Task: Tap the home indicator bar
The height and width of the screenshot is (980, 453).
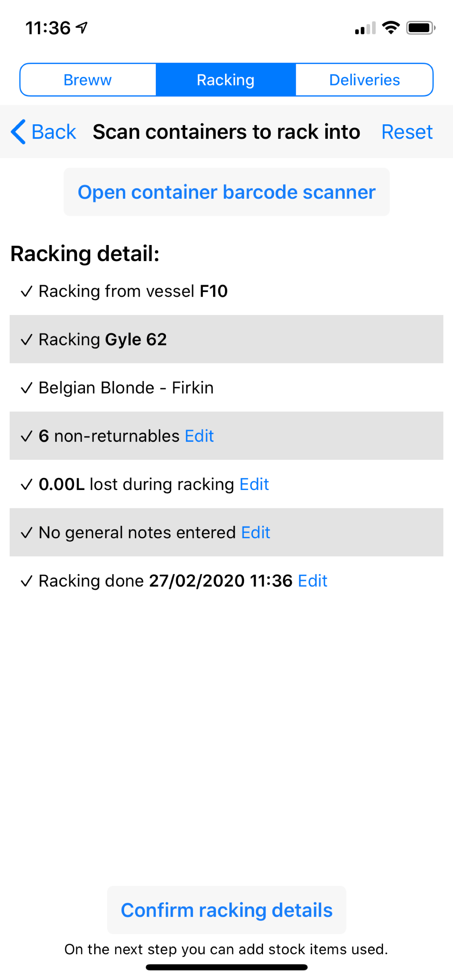Action: pos(226,967)
